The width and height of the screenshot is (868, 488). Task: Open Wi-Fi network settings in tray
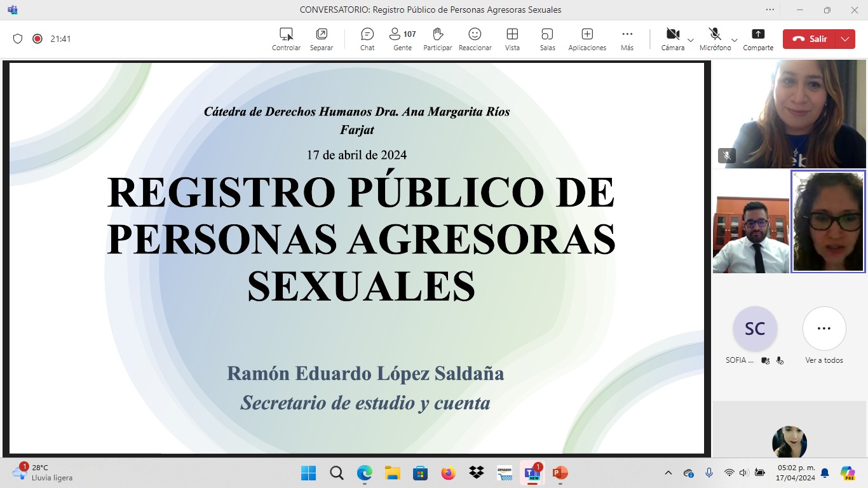(729, 473)
